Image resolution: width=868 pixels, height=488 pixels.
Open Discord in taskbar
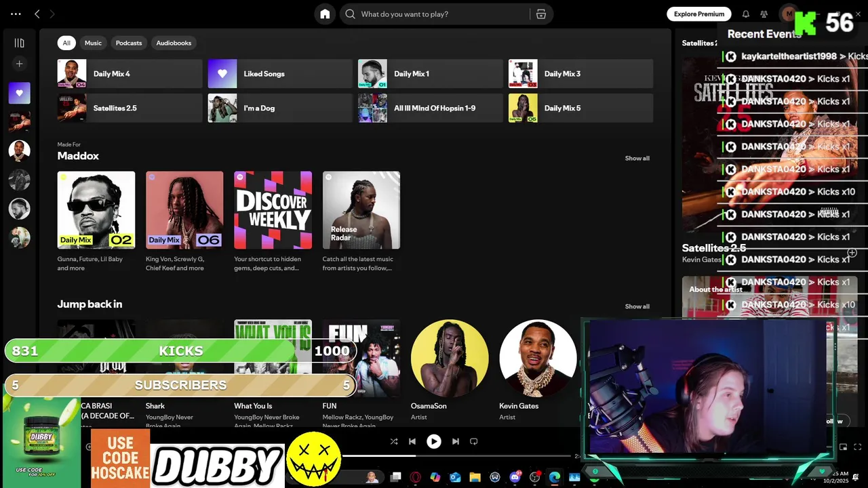pyautogui.click(x=515, y=477)
